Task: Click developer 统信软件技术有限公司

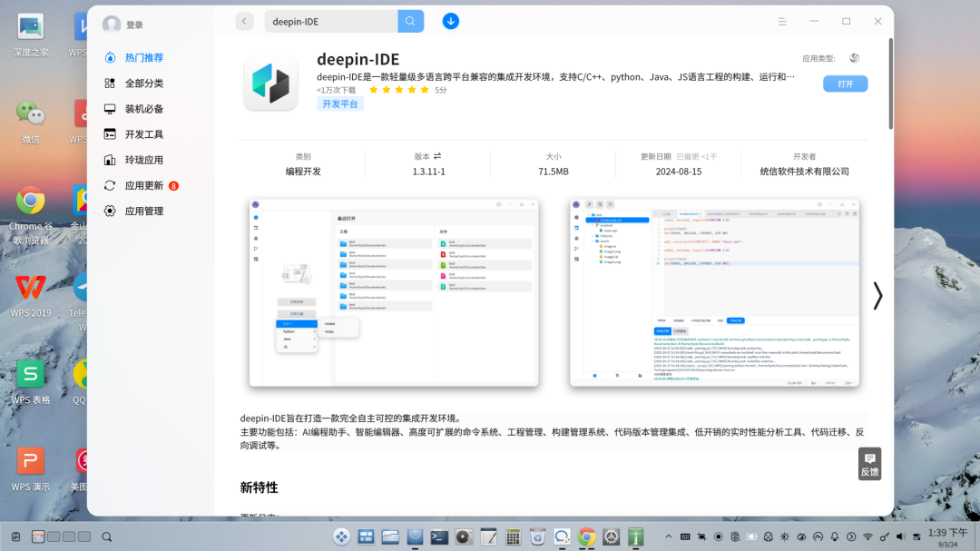Action: click(804, 172)
